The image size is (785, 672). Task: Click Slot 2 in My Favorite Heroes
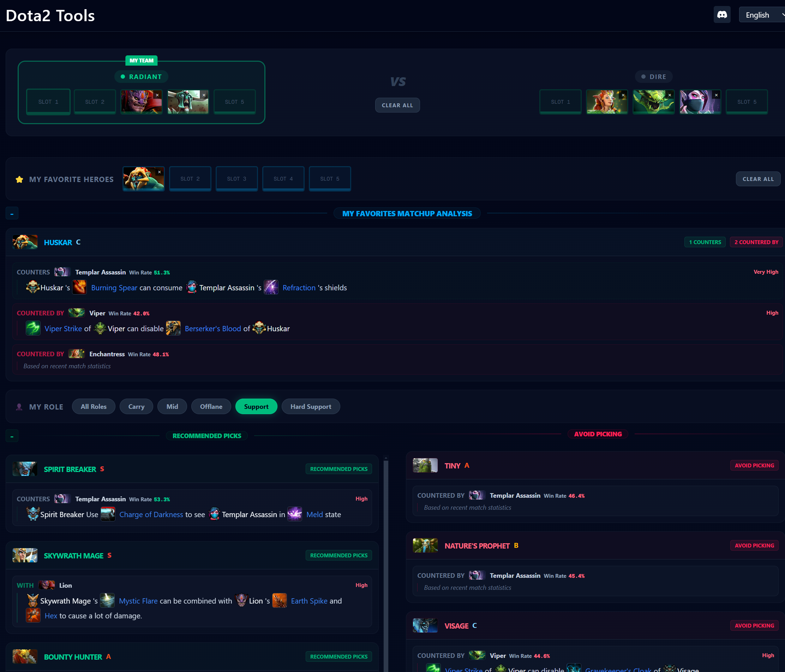point(190,178)
